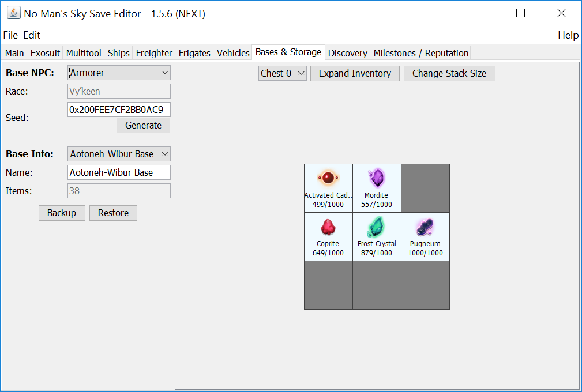The height and width of the screenshot is (392, 582).
Task: Switch to the Exosuit tab
Action: click(45, 53)
